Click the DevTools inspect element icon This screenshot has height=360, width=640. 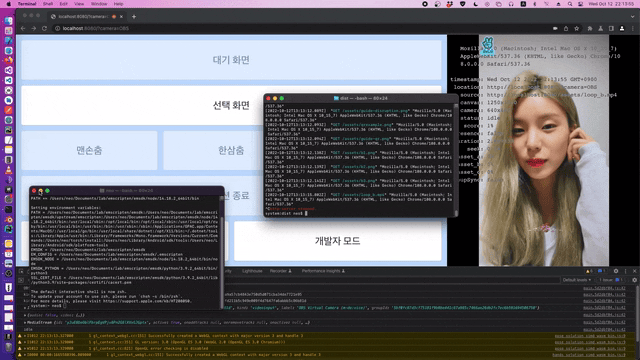pos(21,271)
